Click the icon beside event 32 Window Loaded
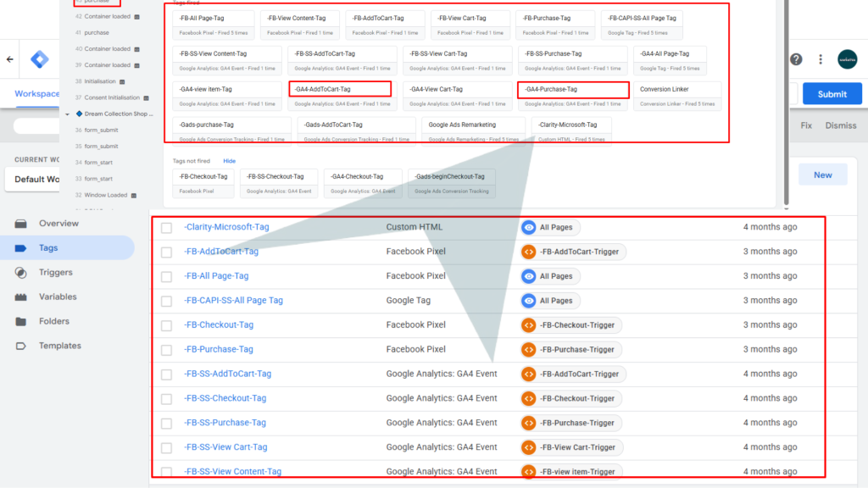The height and width of the screenshot is (488, 868). click(x=133, y=196)
